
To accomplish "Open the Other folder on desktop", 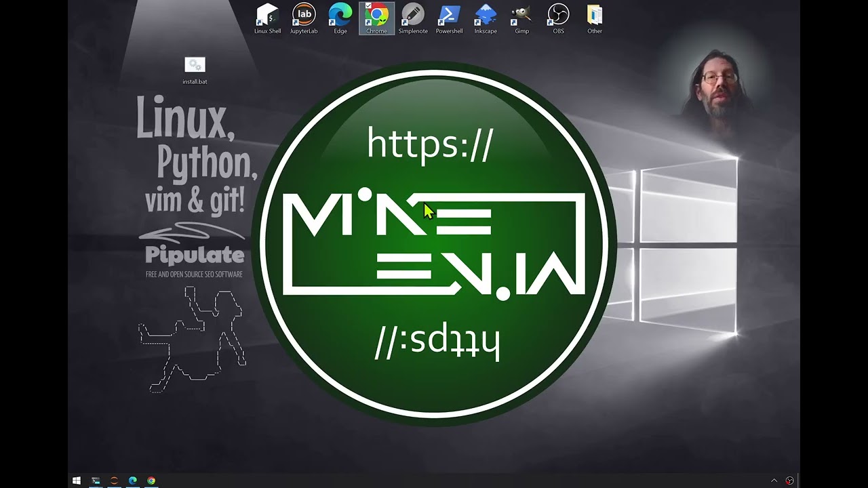I will pos(595,18).
